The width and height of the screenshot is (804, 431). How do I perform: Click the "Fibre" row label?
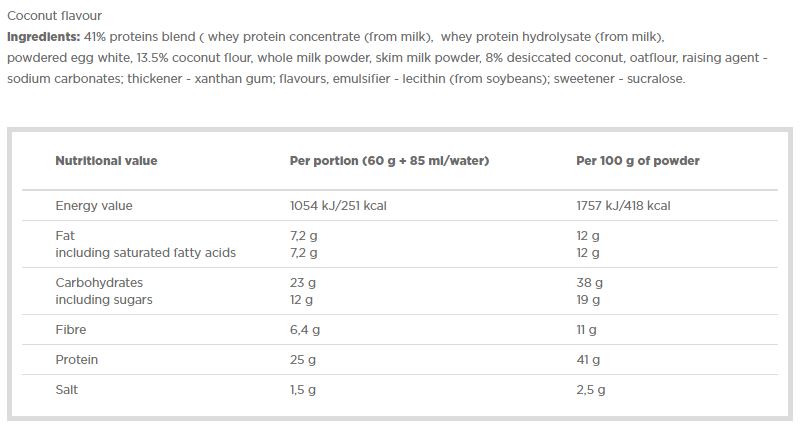70,329
